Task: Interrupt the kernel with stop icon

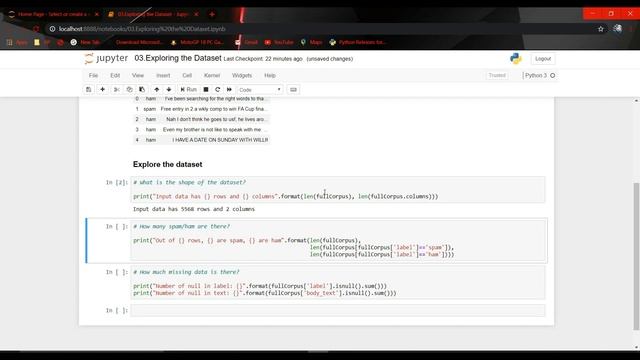Action: click(x=206, y=89)
